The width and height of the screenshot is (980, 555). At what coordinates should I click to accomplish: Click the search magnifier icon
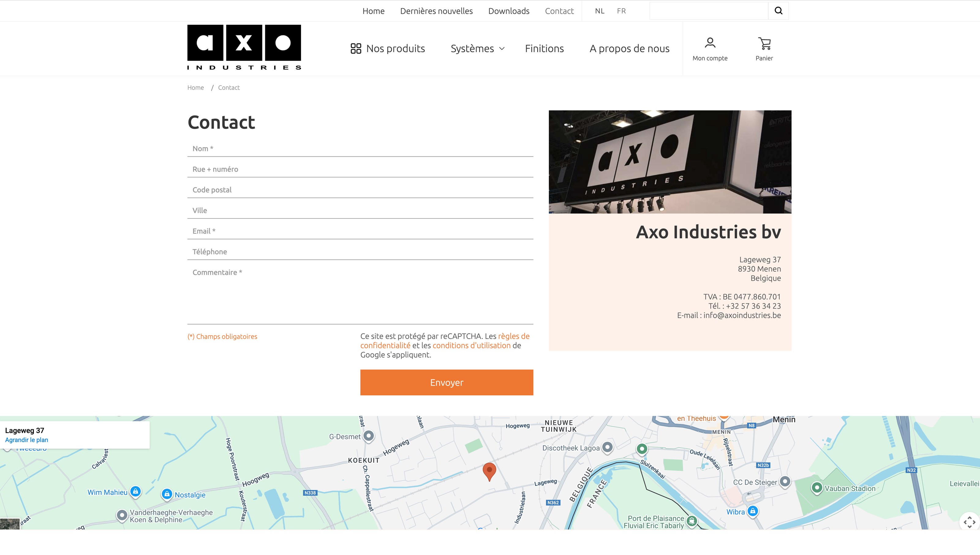pyautogui.click(x=778, y=11)
